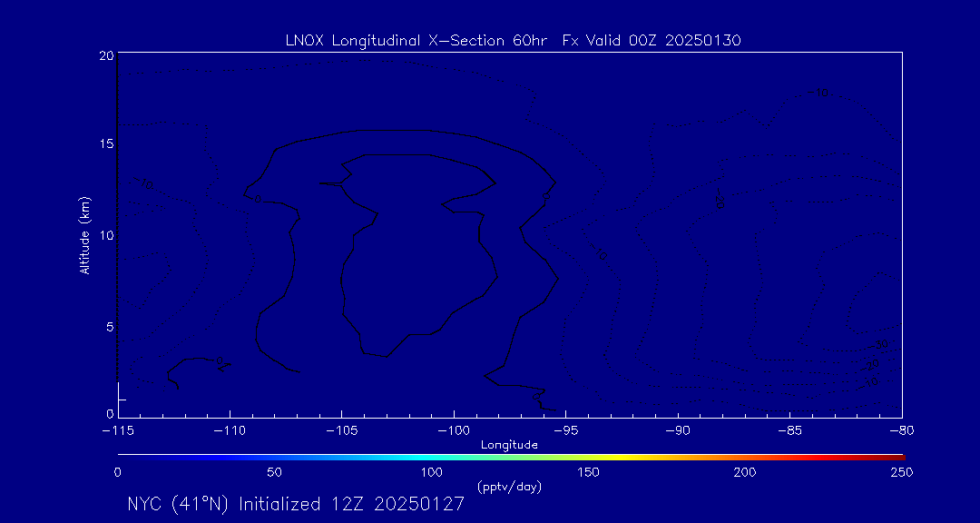This screenshot has width=980, height=523.
Task: Click the -115 longitude tick label
Action: 118,431
